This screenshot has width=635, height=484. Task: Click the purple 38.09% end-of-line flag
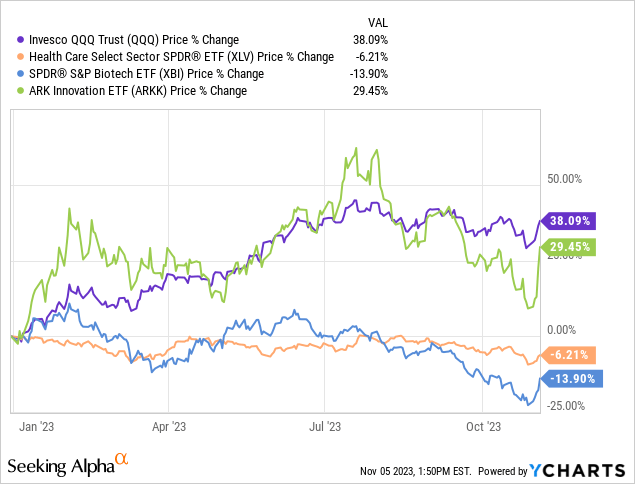tap(569, 220)
